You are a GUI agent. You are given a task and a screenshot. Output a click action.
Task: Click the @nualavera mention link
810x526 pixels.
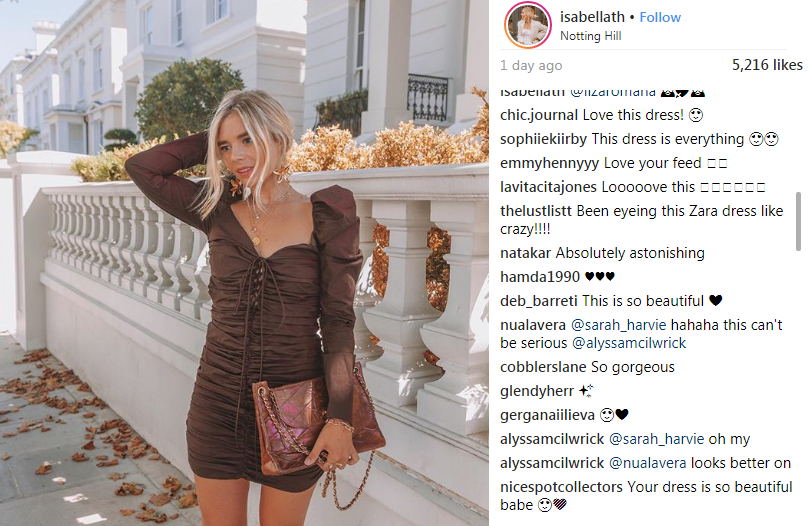[x=648, y=463]
